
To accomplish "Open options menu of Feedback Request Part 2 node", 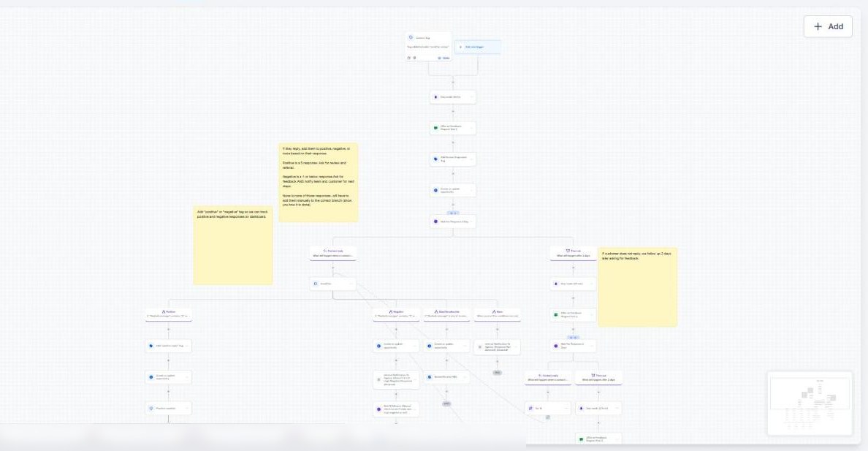I will tap(592, 315).
